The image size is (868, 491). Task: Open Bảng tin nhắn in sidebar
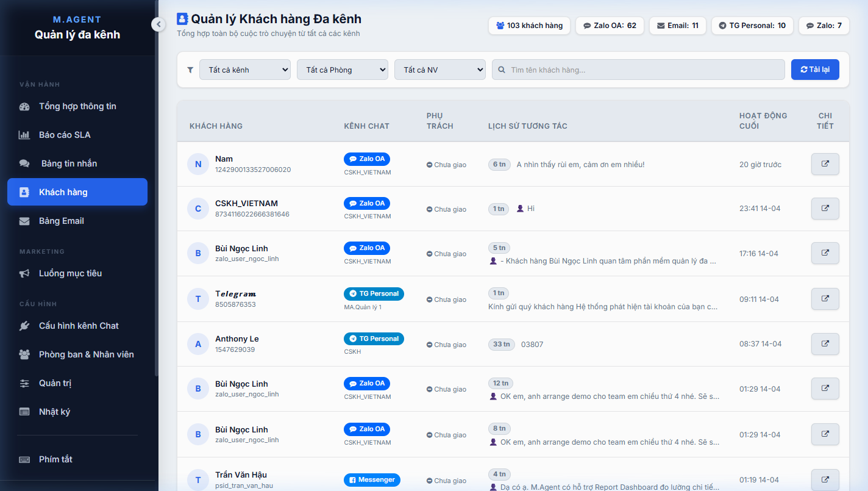click(77, 163)
